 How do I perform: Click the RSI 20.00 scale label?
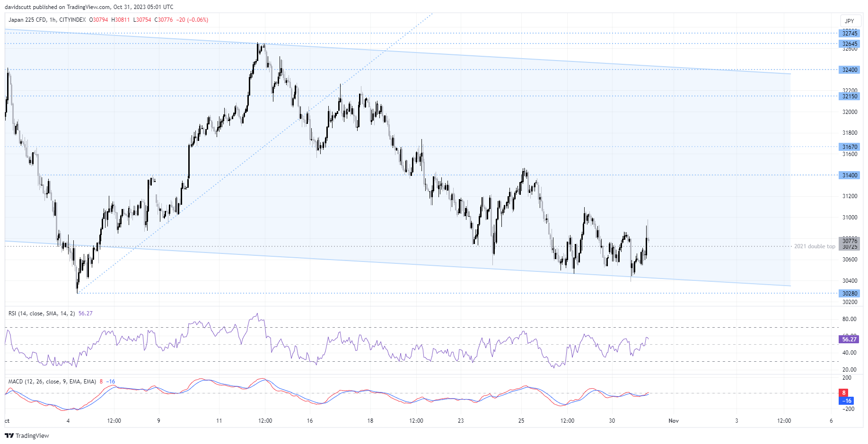pos(850,370)
